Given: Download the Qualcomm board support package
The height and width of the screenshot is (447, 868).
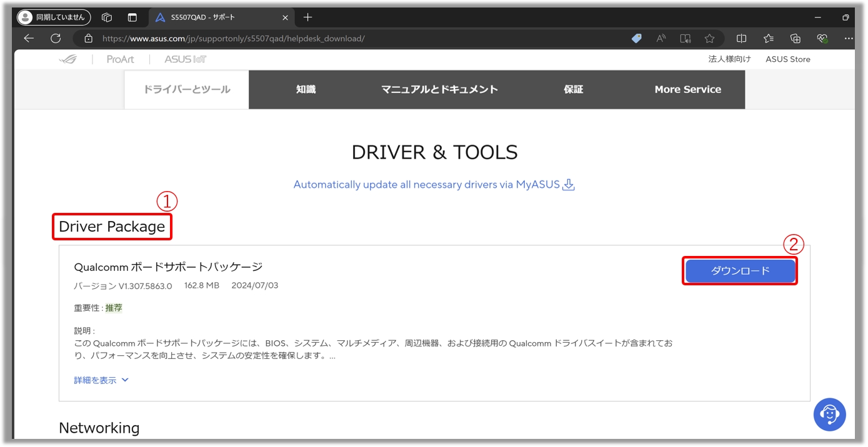Looking at the screenshot, I should (740, 271).
